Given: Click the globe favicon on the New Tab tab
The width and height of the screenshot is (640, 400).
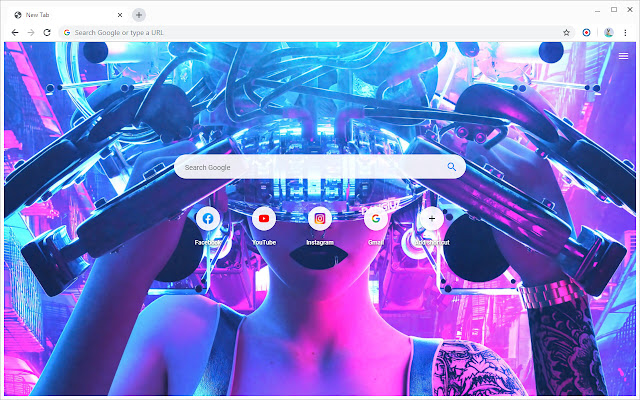Looking at the screenshot, I should (x=18, y=15).
